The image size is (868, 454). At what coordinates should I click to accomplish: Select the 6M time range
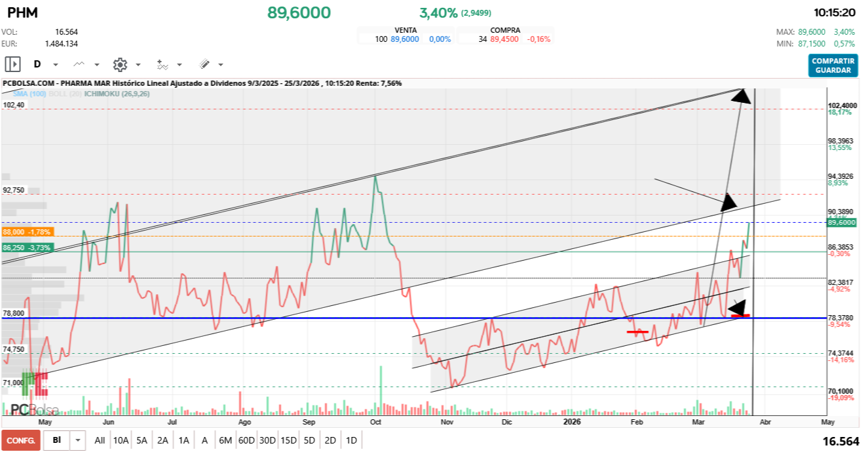(225, 440)
